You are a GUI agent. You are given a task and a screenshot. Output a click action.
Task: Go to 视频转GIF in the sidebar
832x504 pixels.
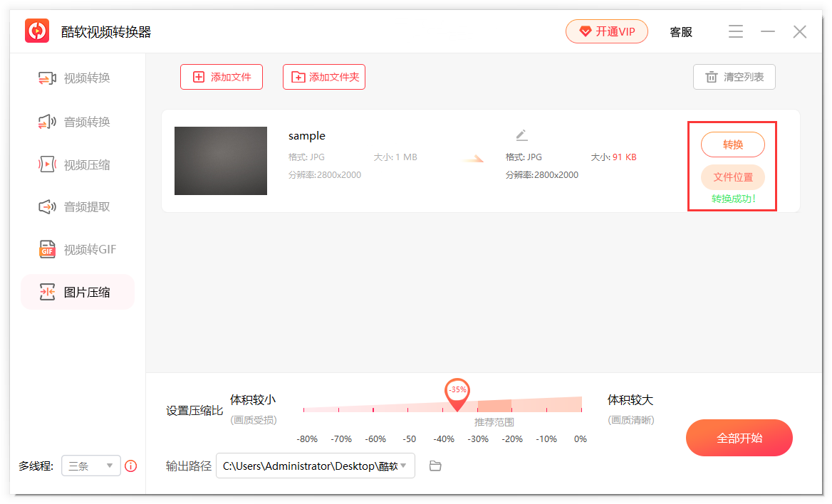click(78, 249)
